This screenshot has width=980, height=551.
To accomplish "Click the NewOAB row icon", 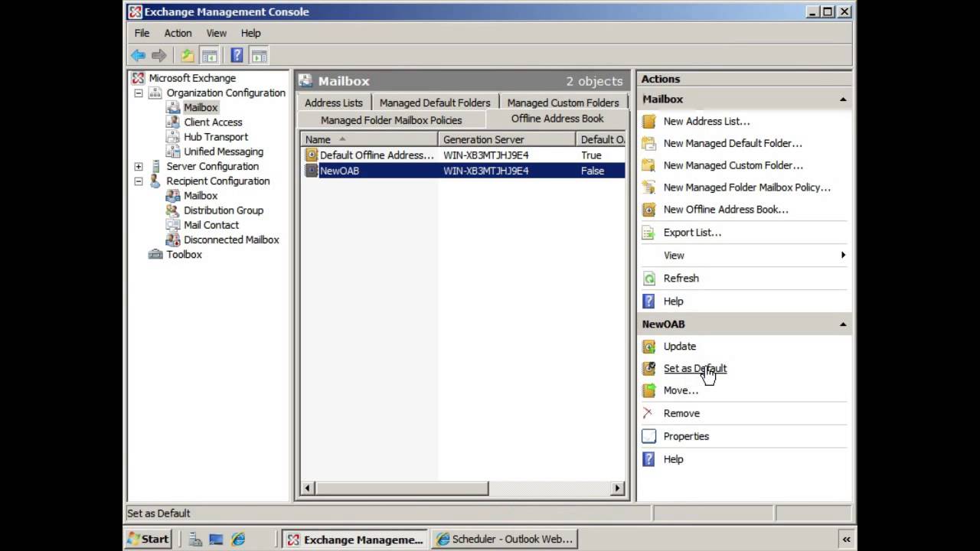I will 312,171.
